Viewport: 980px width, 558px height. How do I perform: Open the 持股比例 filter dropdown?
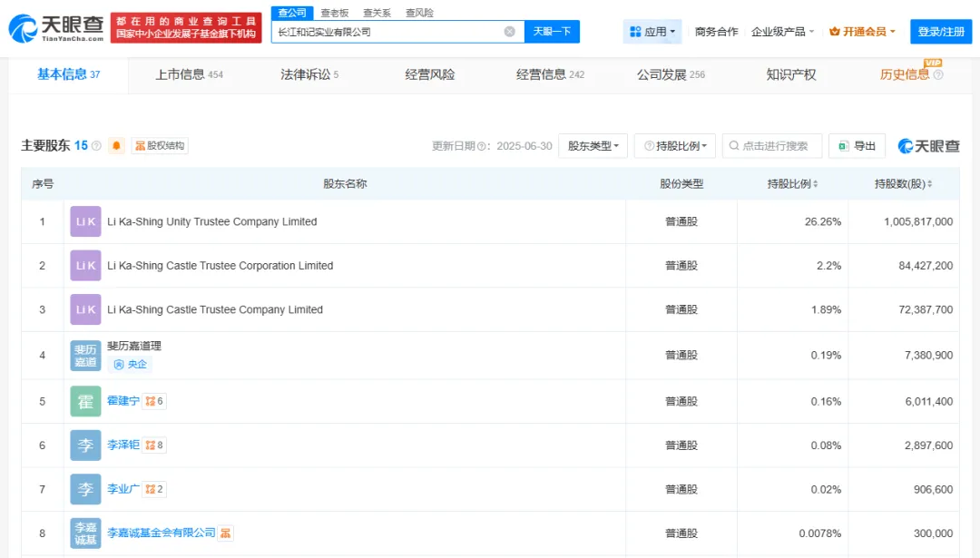(x=675, y=145)
